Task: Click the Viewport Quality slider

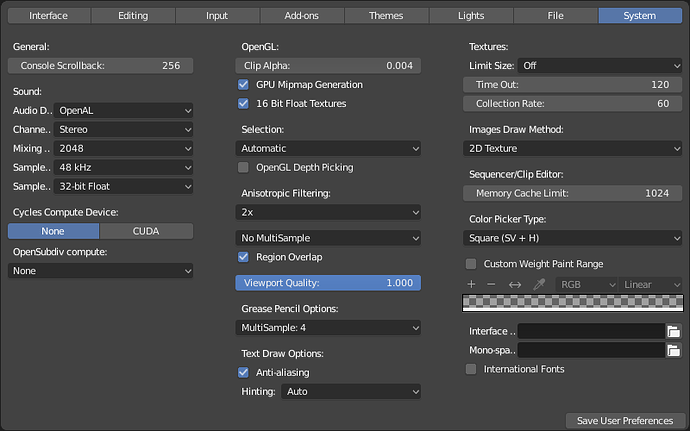Action: (x=328, y=283)
